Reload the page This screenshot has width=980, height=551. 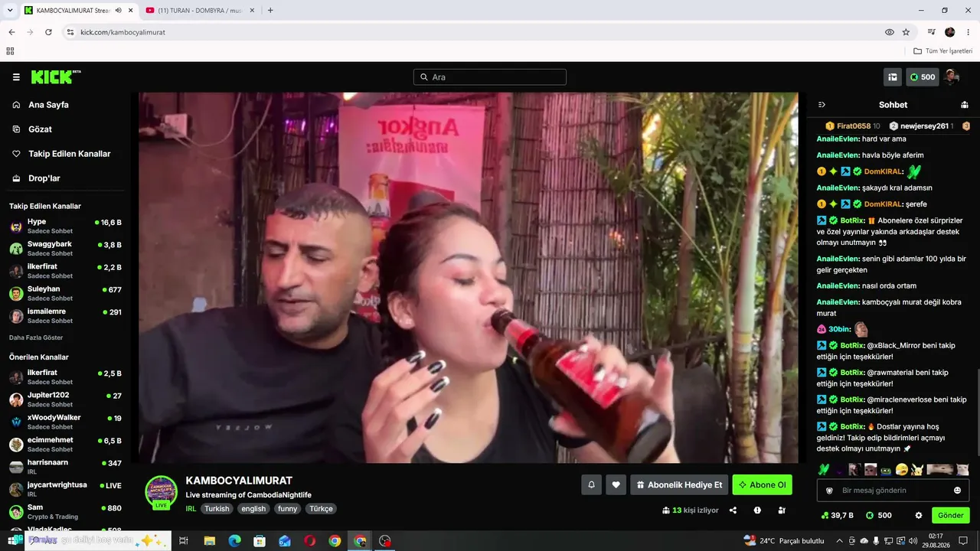click(x=48, y=32)
